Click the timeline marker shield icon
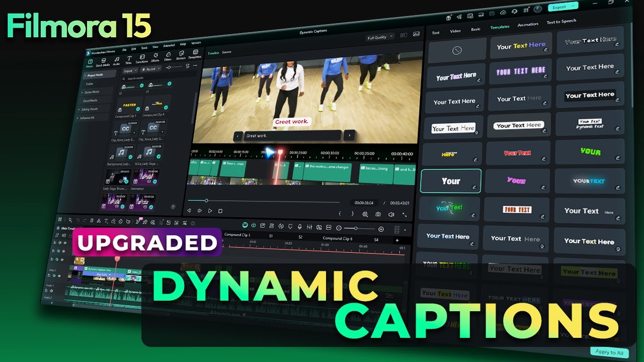The height and width of the screenshot is (362, 644). [290, 226]
